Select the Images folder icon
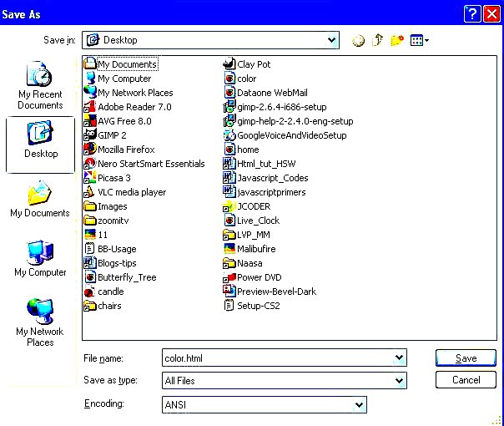 (x=89, y=206)
